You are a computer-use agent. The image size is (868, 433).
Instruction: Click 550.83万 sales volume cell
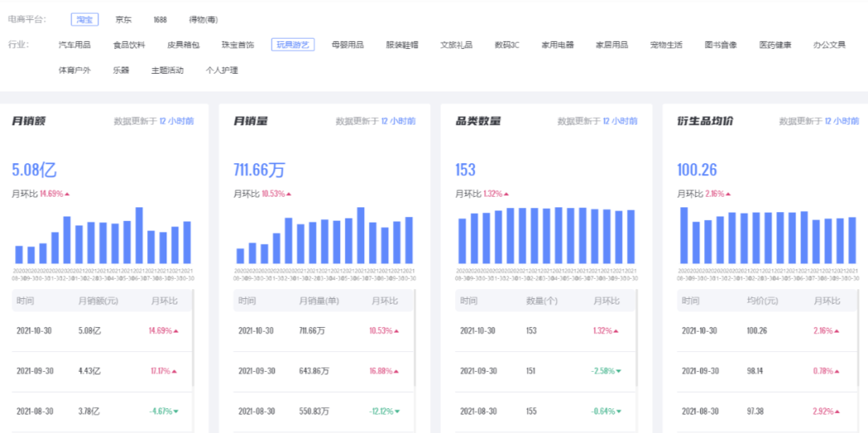tap(314, 411)
